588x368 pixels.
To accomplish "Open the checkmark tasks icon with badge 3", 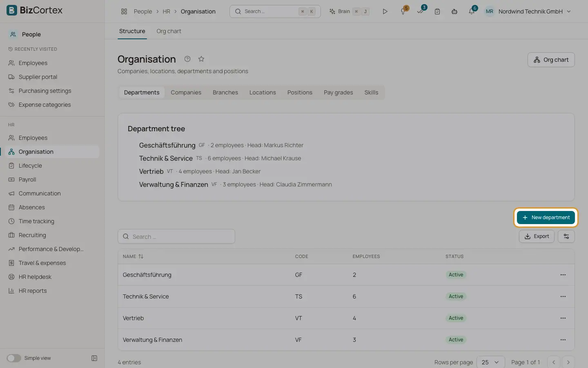I will point(420,11).
